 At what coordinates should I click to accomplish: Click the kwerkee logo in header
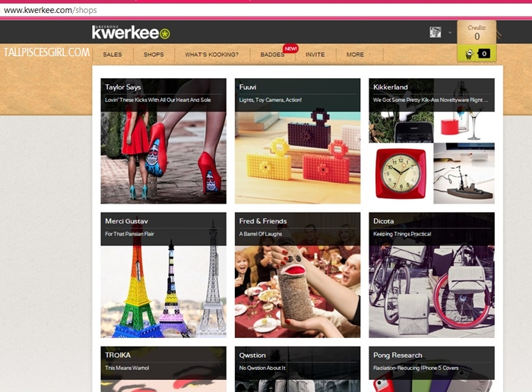click(x=131, y=32)
